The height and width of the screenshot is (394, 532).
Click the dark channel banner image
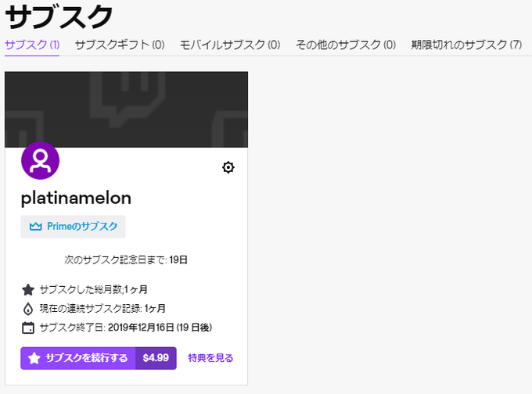[x=126, y=109]
